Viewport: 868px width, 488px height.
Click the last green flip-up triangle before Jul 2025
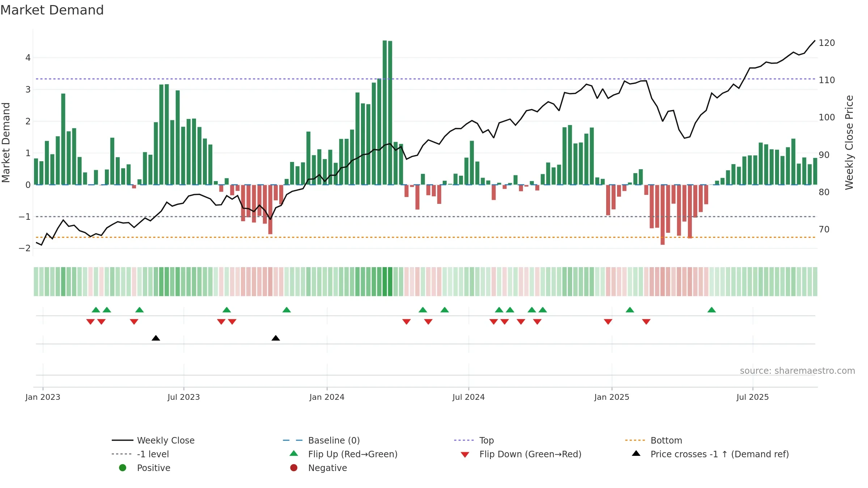tap(711, 310)
